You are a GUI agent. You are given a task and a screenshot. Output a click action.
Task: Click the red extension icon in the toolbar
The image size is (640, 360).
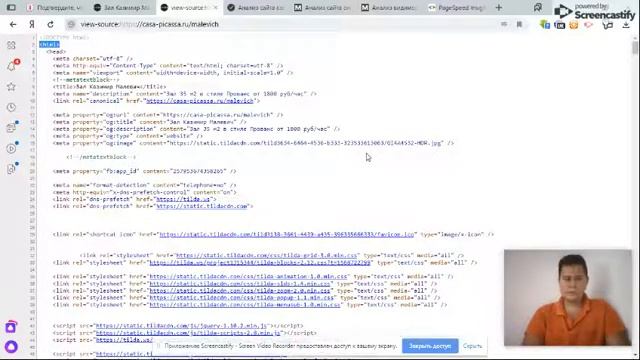tap(588, 25)
